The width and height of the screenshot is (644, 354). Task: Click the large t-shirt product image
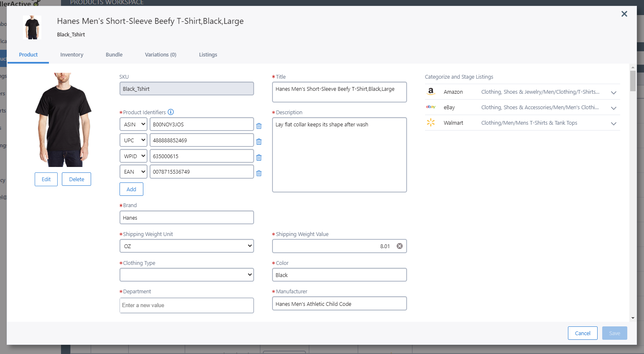(x=63, y=120)
